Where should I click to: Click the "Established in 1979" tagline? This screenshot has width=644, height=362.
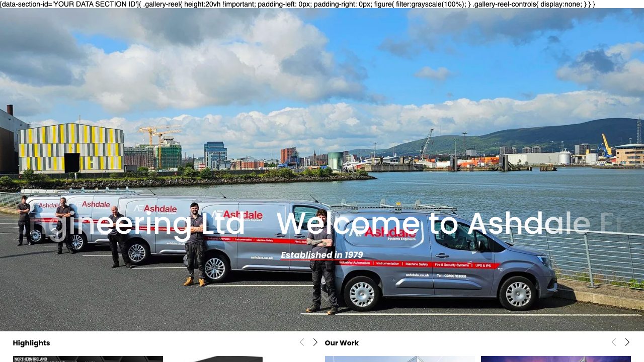(322, 255)
